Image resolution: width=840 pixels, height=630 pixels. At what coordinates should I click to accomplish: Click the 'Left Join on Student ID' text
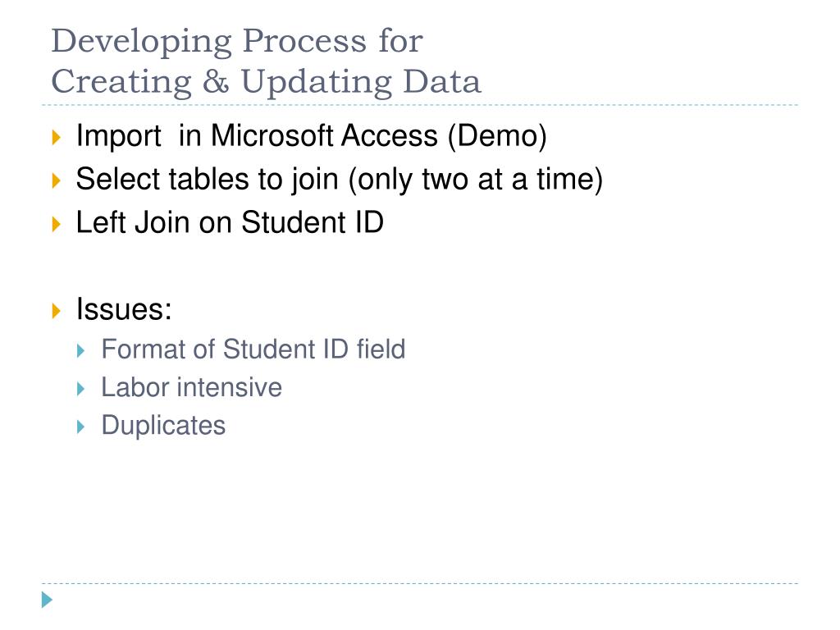[x=230, y=222]
